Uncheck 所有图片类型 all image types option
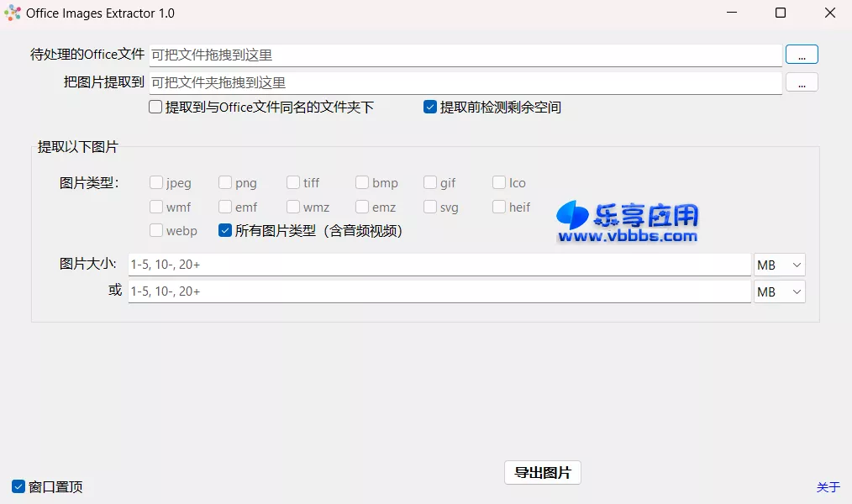The width and height of the screenshot is (852, 504). click(x=225, y=230)
